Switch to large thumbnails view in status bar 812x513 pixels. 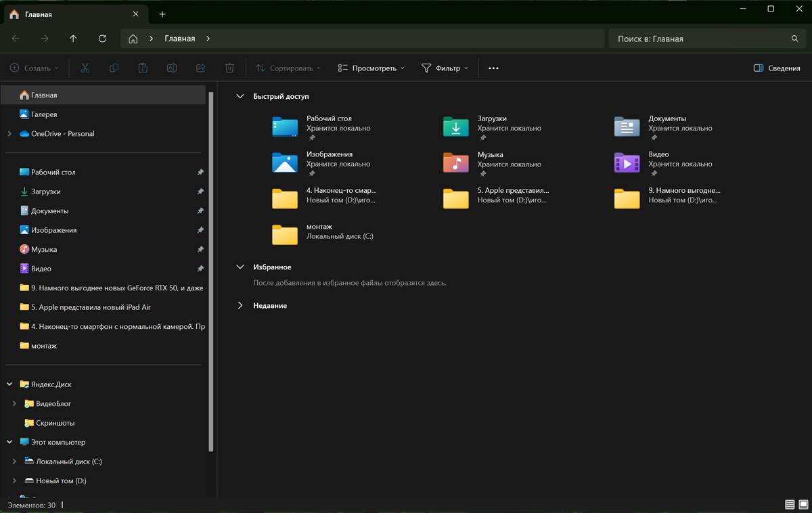pyautogui.click(x=803, y=505)
